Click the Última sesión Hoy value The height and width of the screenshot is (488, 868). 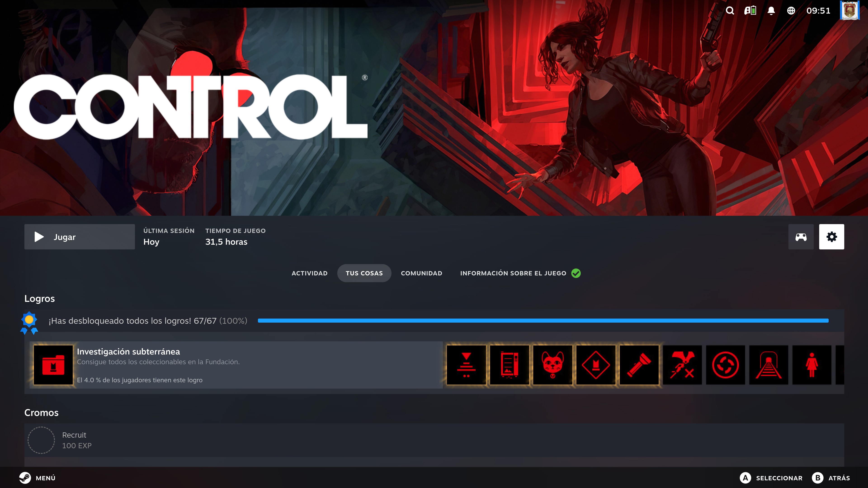[x=151, y=242]
